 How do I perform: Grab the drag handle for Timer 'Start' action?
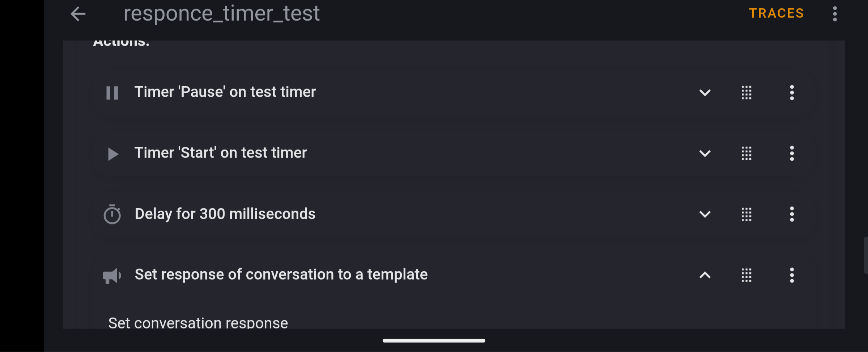click(746, 154)
